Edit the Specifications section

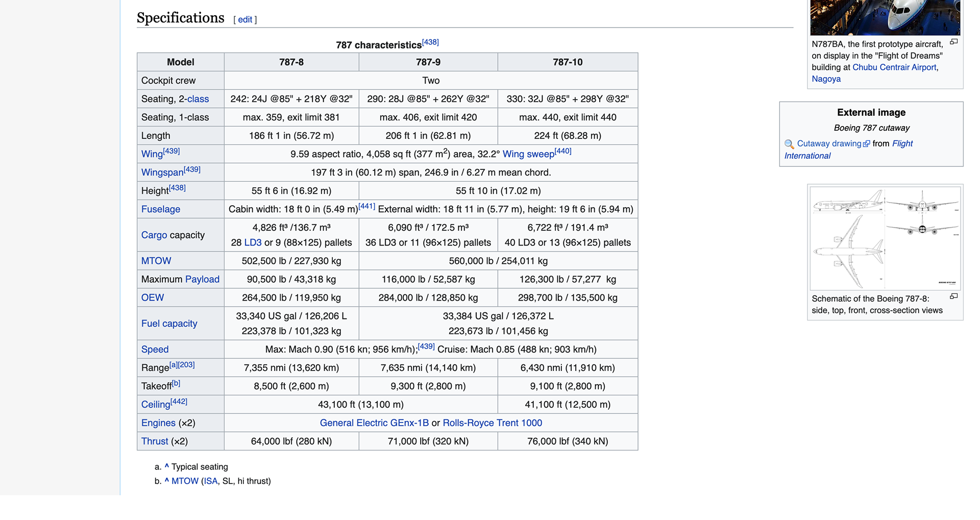(245, 19)
